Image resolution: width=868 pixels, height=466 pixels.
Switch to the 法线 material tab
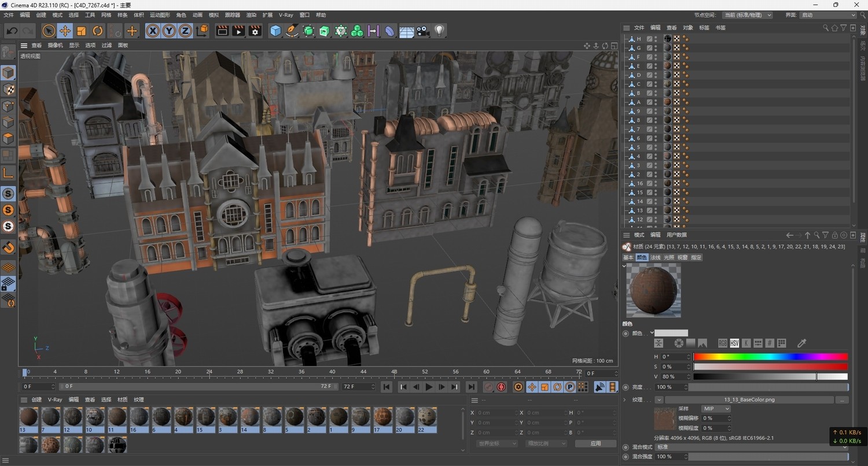655,257
